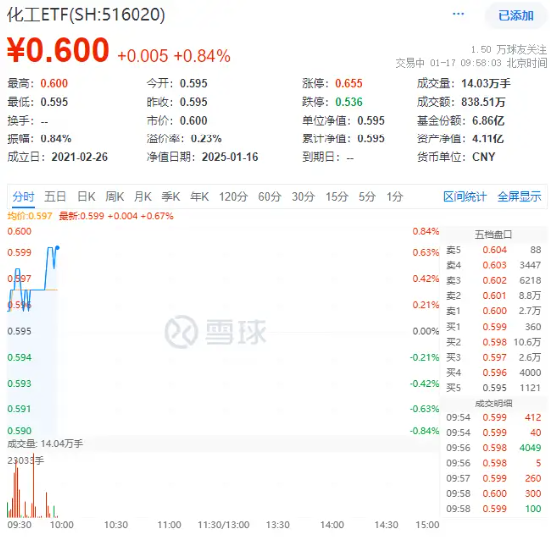This screenshot has height=540, width=550.
Task: Click the 五档盘口 panel header
Action: (x=493, y=234)
